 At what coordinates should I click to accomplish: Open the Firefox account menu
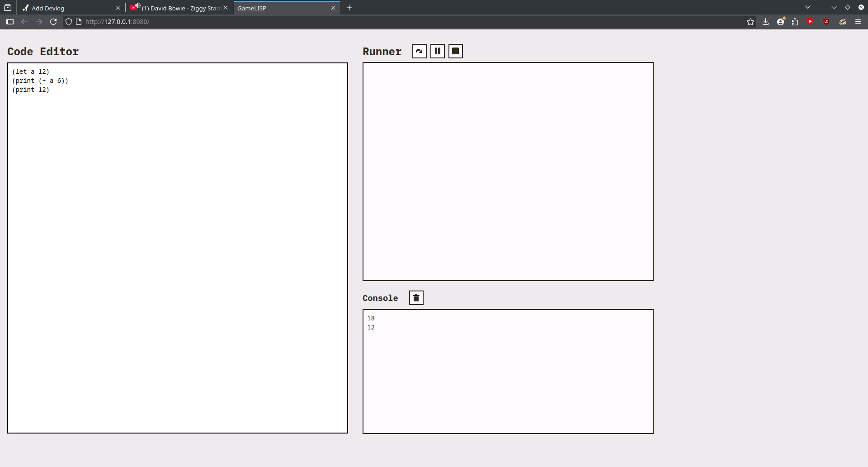tap(780, 22)
